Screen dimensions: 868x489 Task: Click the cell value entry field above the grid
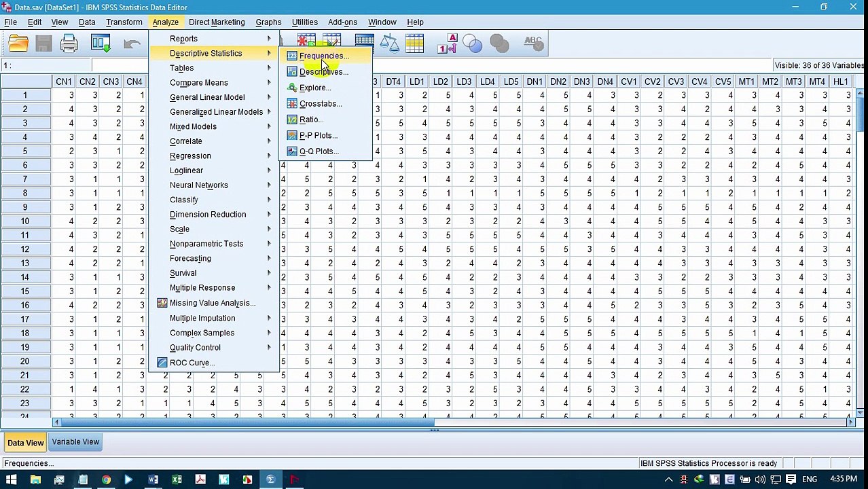431,65
